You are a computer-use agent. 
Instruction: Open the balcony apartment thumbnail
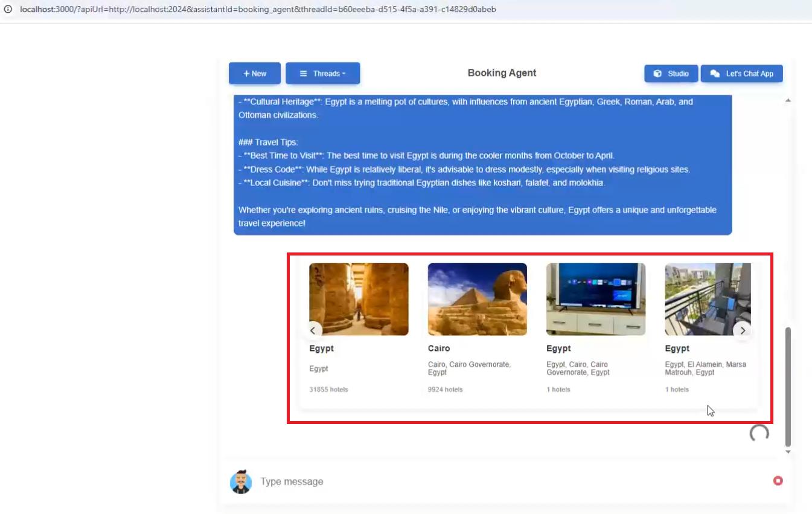(708, 299)
